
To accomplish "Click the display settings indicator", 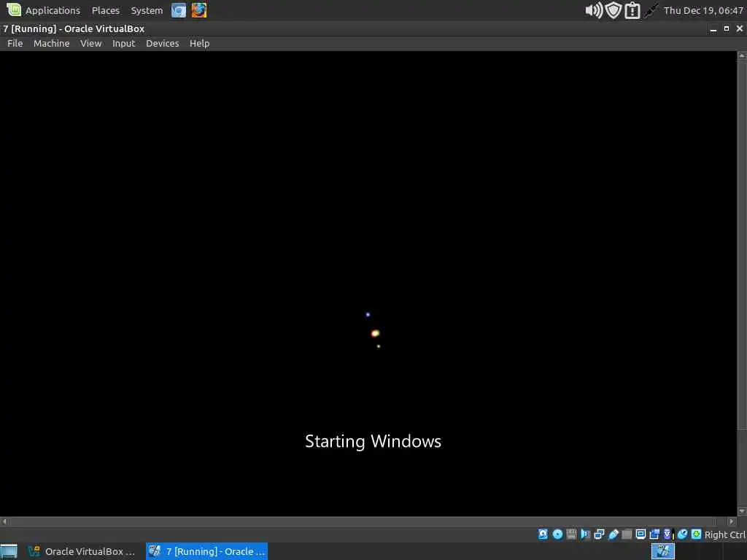I will coord(640,534).
